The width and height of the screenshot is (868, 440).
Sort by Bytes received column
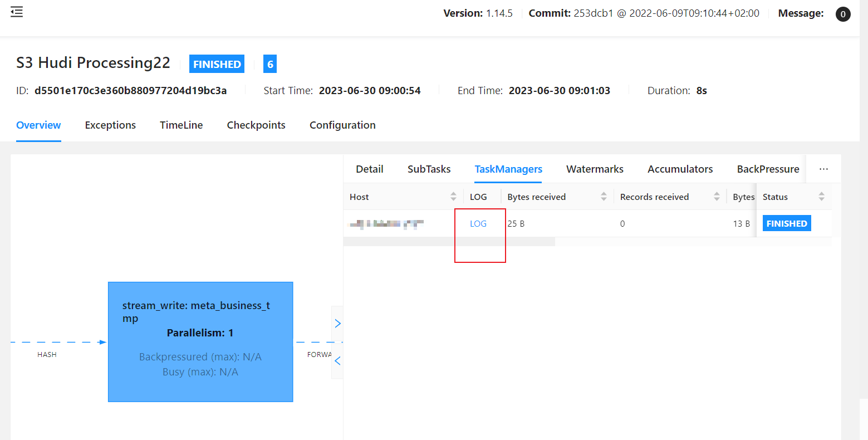[604, 197]
